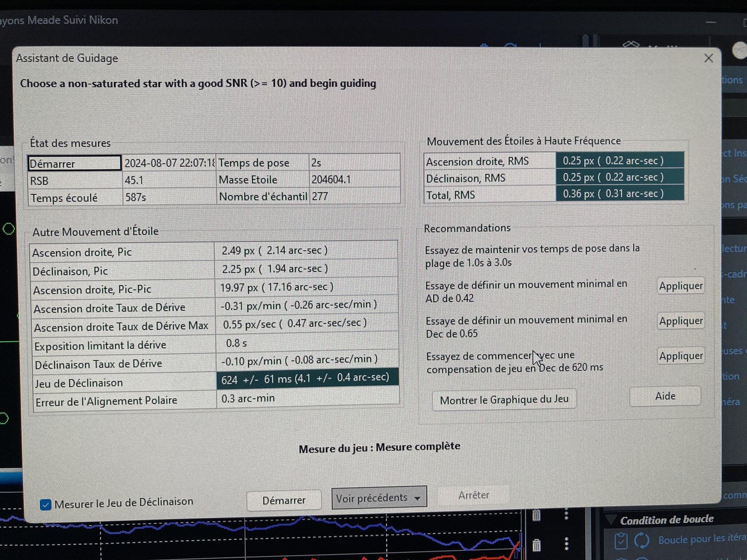747x560 pixels.
Task: Click the circular loop arrows icon
Action: [642, 540]
